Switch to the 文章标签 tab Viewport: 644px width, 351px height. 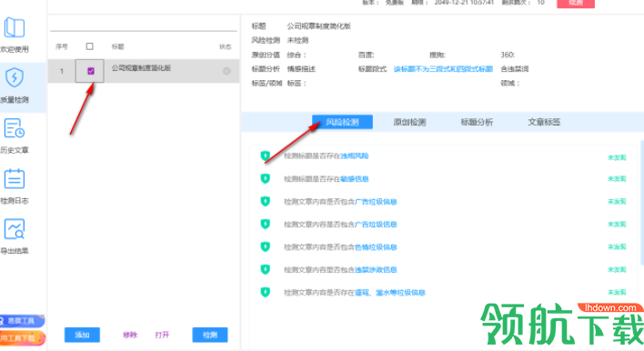tap(544, 122)
